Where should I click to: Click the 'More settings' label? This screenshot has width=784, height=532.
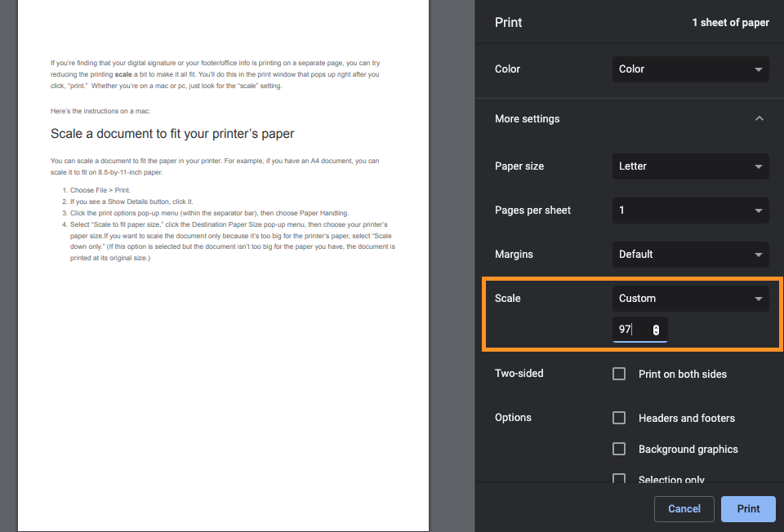pos(527,119)
